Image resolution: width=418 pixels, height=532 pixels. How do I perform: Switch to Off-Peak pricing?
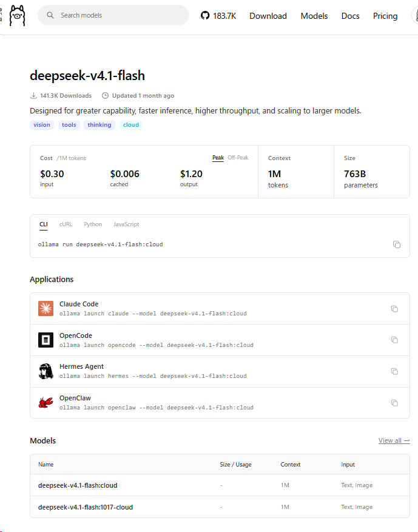pos(238,158)
